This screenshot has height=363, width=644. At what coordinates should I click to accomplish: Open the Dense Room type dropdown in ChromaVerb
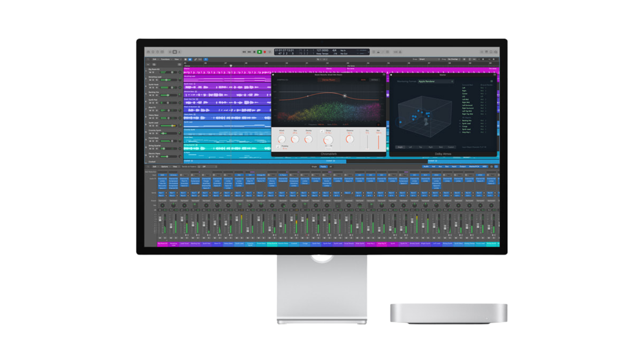click(x=329, y=80)
